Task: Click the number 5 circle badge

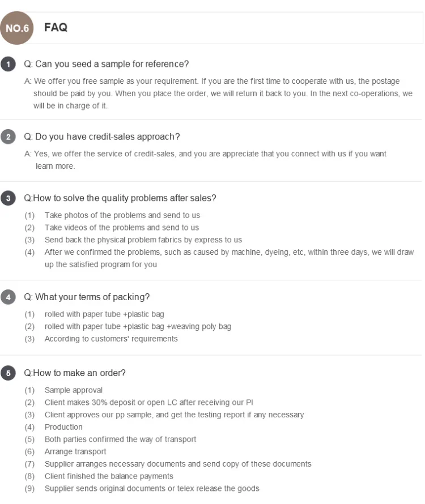Action: 8,373
